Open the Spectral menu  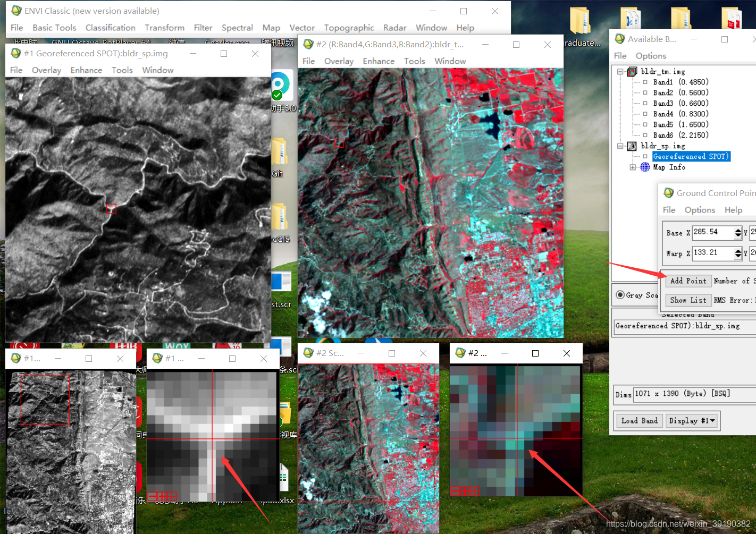(237, 28)
